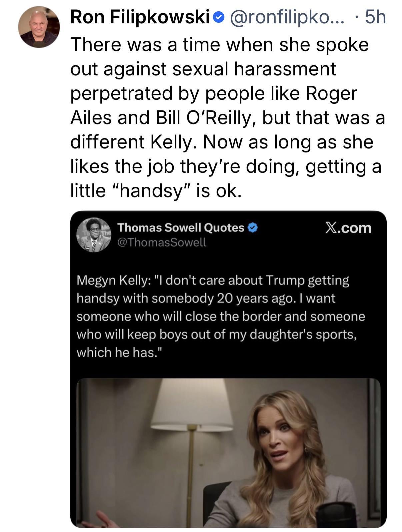This screenshot has width=402, height=532.
Task: Open Thomas Sowell Quotes avatar photo
Action: [x=94, y=234]
